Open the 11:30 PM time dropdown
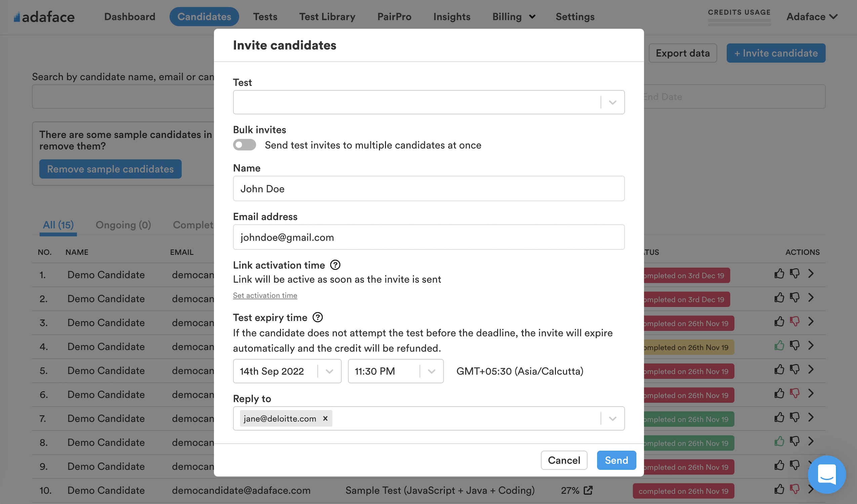 [396, 371]
